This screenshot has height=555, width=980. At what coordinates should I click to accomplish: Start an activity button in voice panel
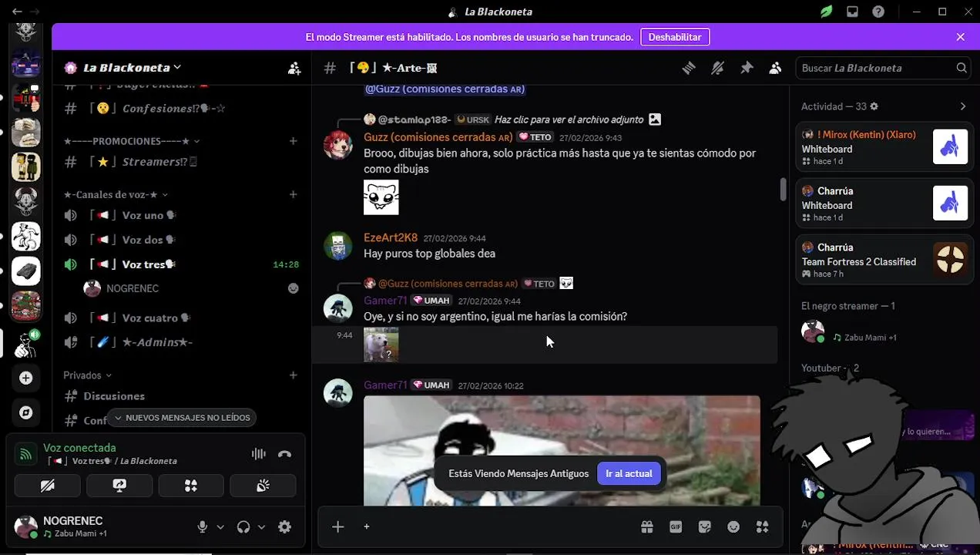191,486
